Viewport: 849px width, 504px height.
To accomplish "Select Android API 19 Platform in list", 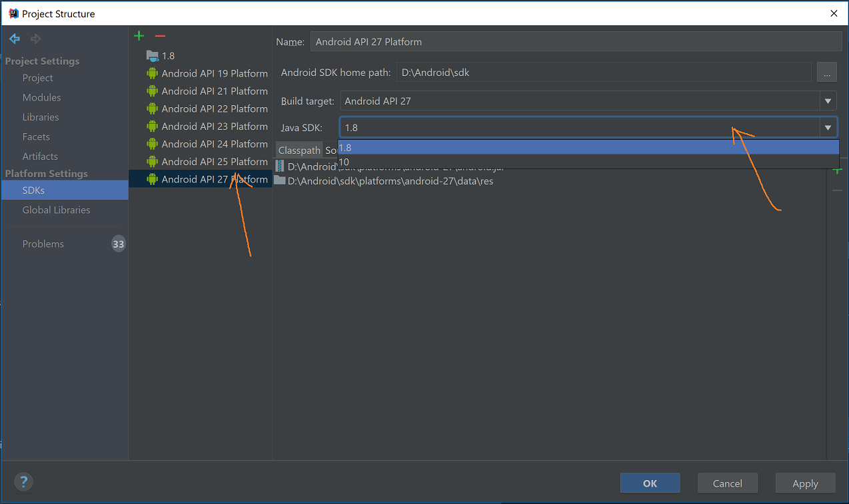I will (215, 73).
